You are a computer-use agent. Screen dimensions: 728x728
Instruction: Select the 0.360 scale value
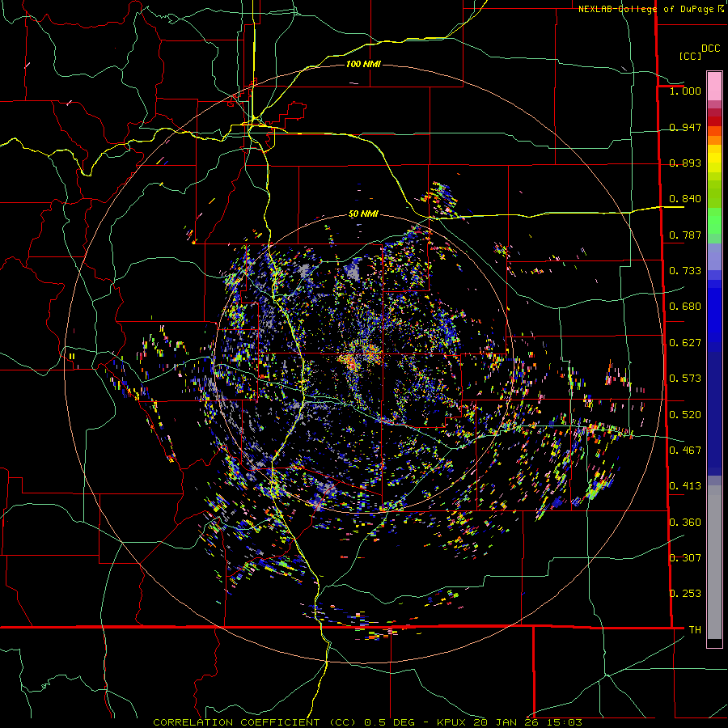click(685, 523)
